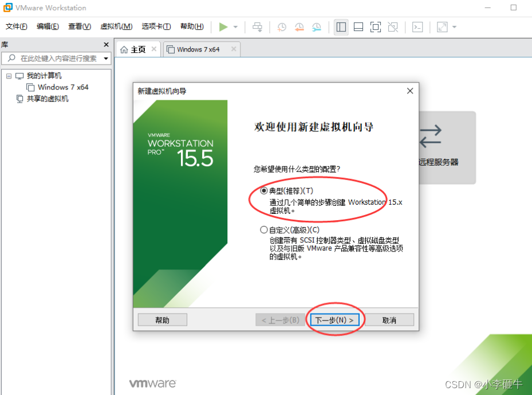Select the 自定义(高级)(C) radio option
The width and height of the screenshot is (532, 395).
pos(263,230)
